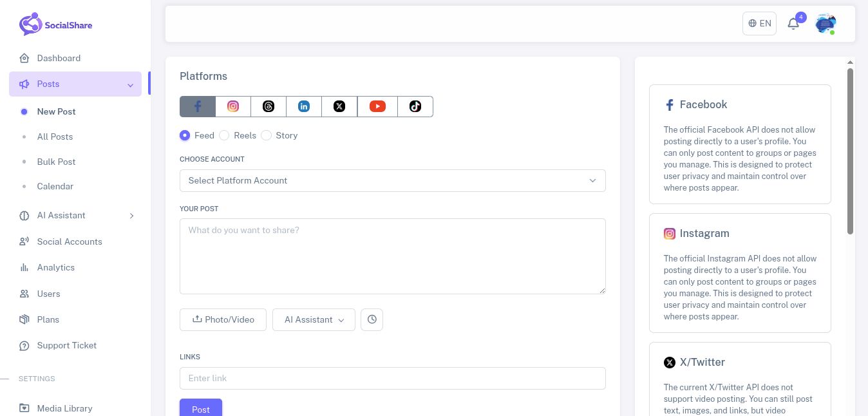The height and width of the screenshot is (416, 868).
Task: Click the Platforms heading
Action: click(x=203, y=76)
